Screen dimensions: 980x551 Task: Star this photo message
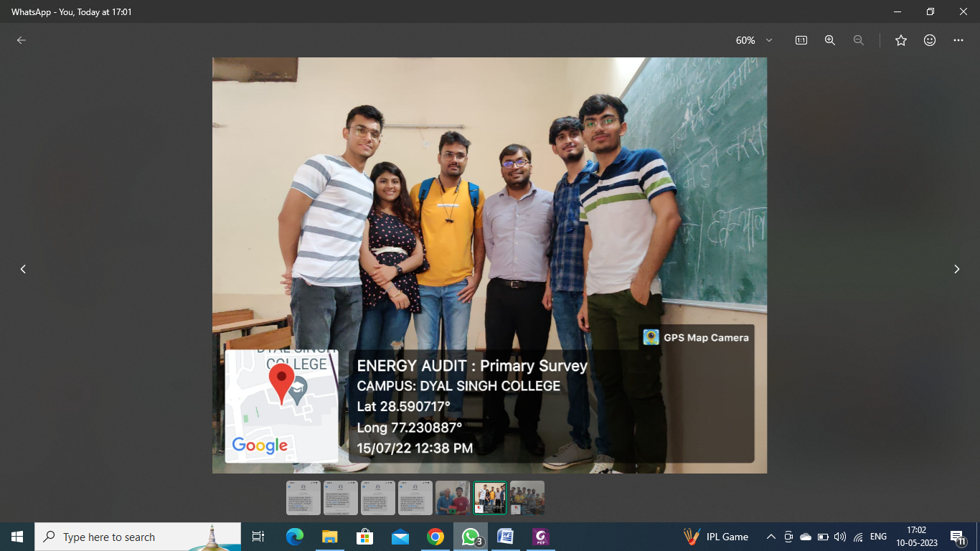click(x=901, y=40)
